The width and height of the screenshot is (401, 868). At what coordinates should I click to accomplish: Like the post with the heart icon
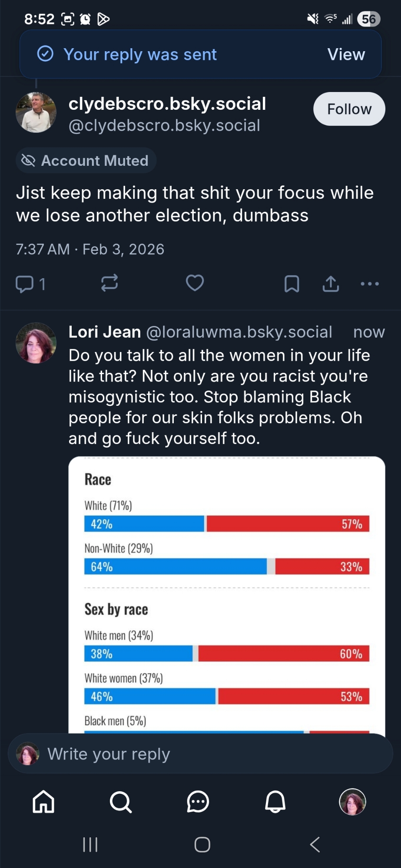point(195,283)
